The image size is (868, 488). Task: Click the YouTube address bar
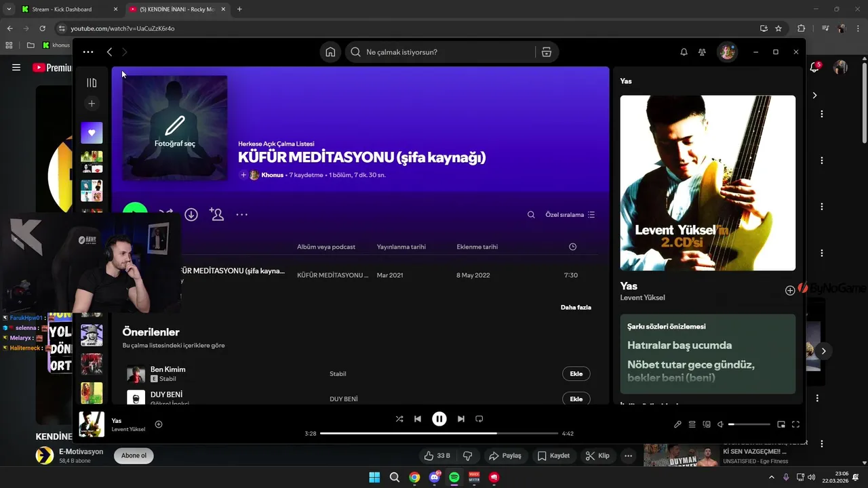point(407,28)
